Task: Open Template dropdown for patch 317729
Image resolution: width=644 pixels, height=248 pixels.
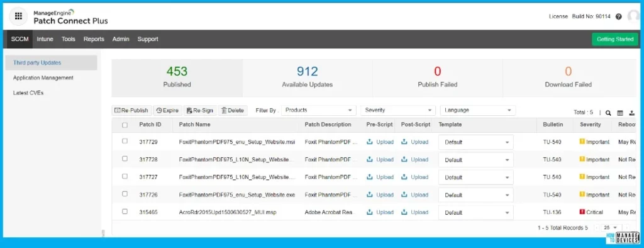Action: click(476, 142)
